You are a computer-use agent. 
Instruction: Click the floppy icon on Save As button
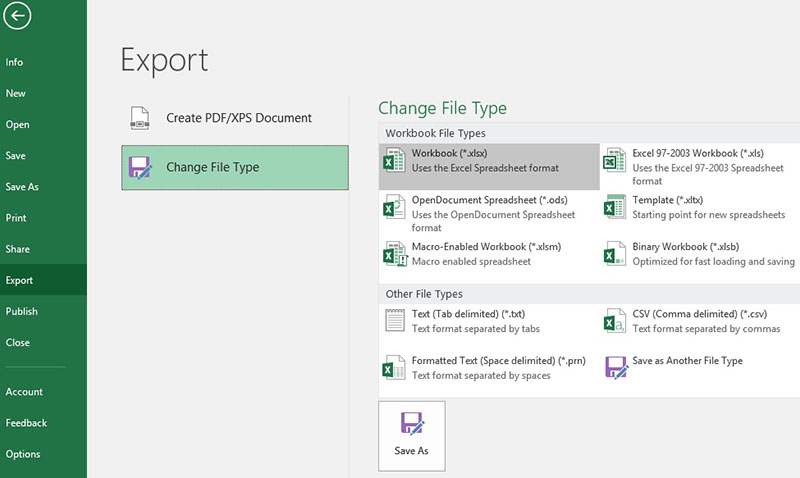pyautogui.click(x=412, y=423)
